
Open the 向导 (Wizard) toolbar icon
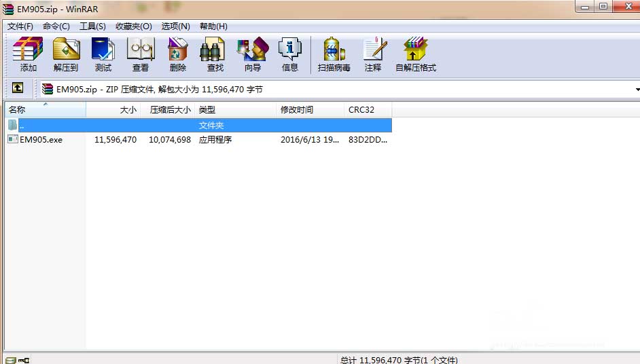tap(253, 49)
